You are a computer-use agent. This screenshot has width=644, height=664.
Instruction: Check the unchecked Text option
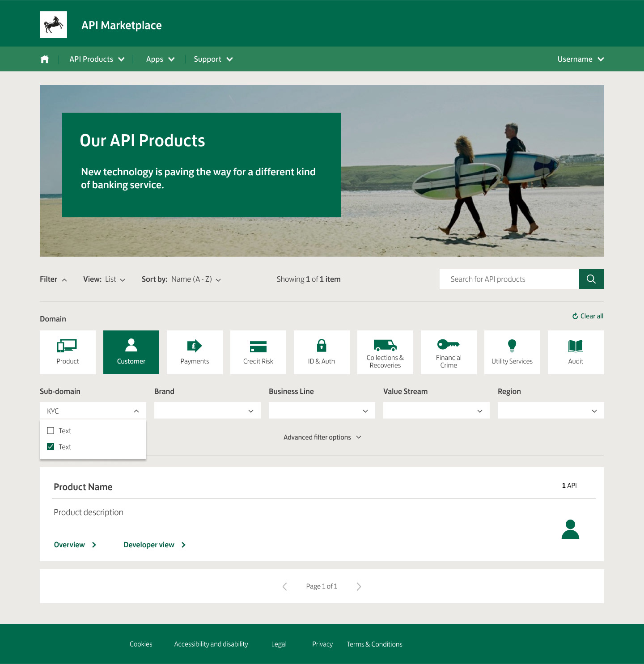[51, 431]
